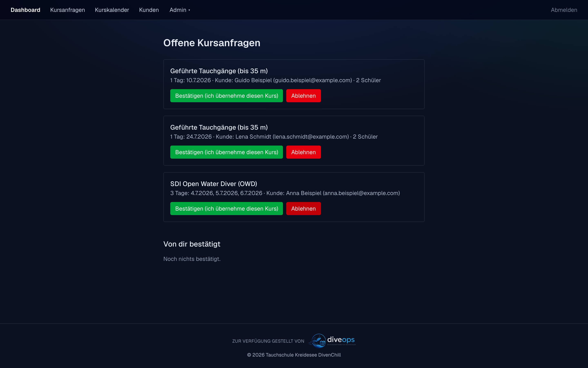The image size is (588, 368).
Task: Click the 'Von dir bestätigt' heading
Action: [192, 244]
